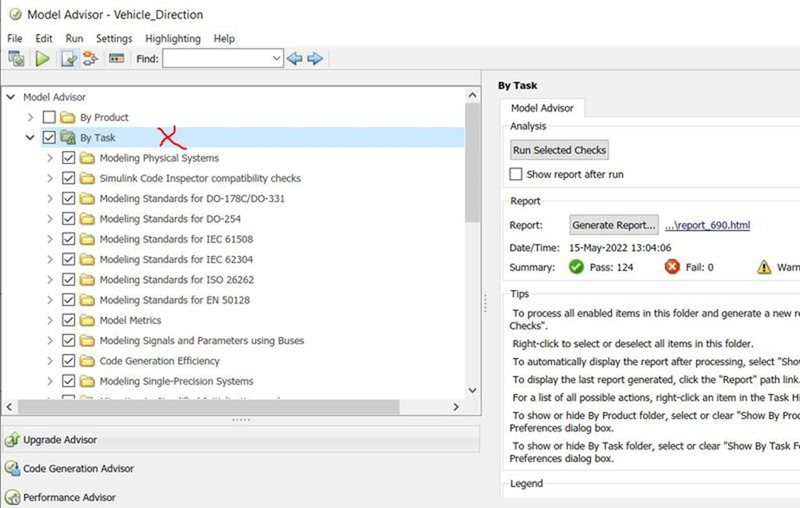Click the red Fail summary icon

point(672,267)
